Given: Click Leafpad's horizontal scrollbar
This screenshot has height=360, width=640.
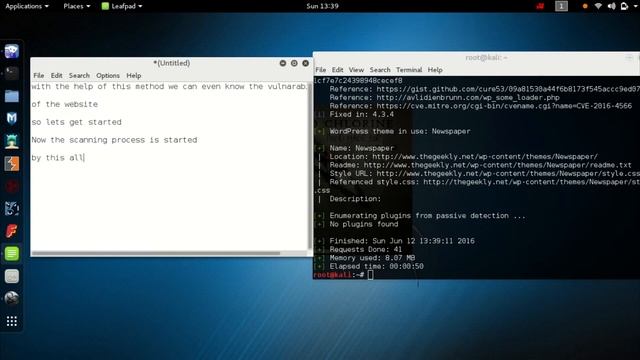Looking at the screenshot, I should click(156, 253).
